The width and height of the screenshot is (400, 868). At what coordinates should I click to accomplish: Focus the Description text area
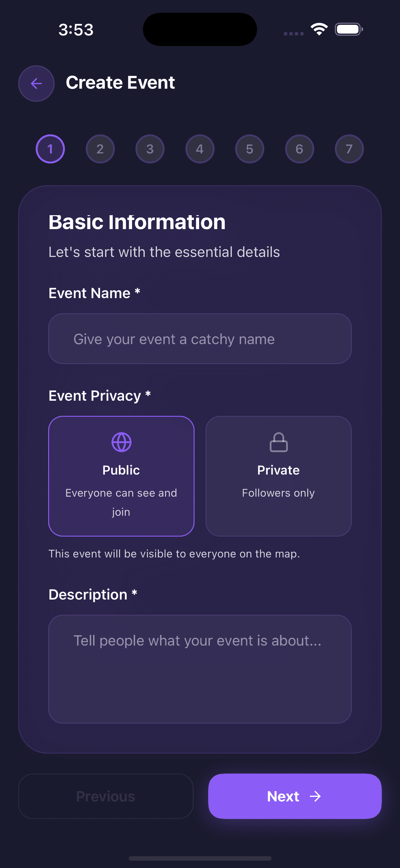pos(200,669)
